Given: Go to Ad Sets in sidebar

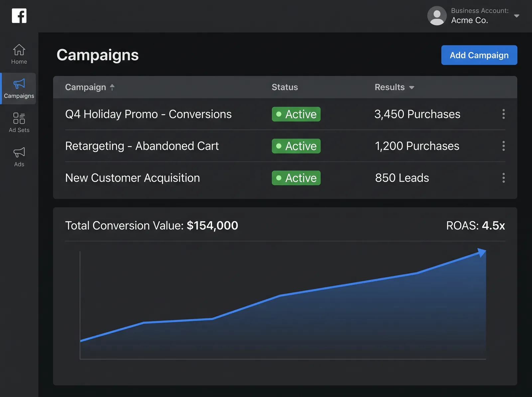Looking at the screenshot, I should (19, 123).
